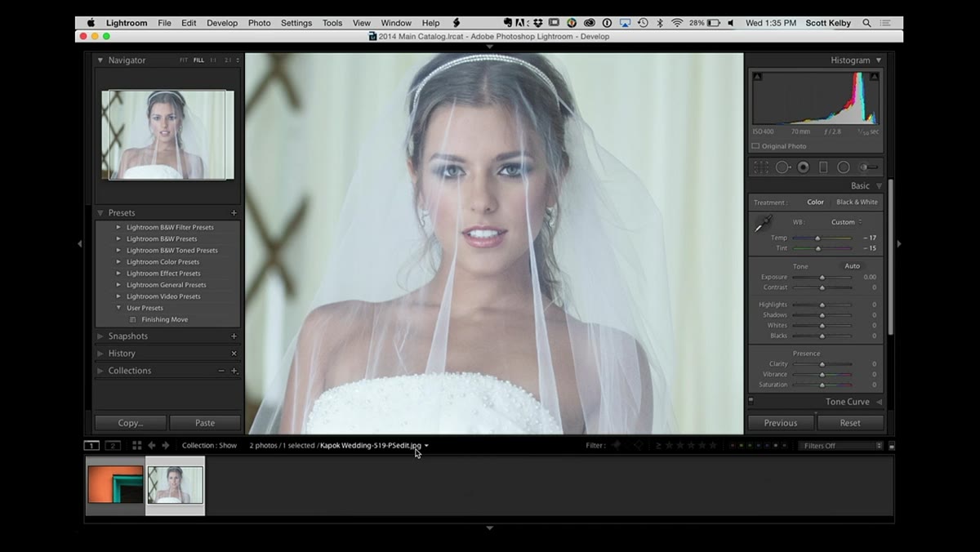Switch treatment to Black & White
The width and height of the screenshot is (980, 552).
click(857, 203)
